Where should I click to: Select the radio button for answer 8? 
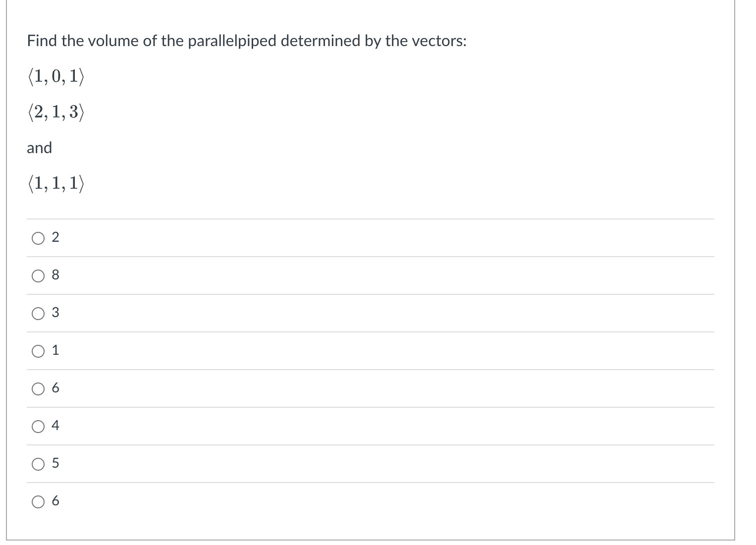[39, 276]
